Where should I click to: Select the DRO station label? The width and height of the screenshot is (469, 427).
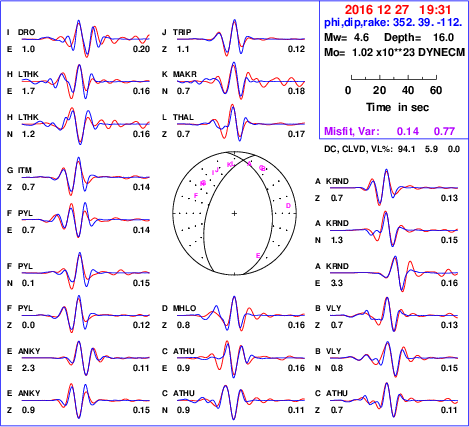click(x=26, y=32)
